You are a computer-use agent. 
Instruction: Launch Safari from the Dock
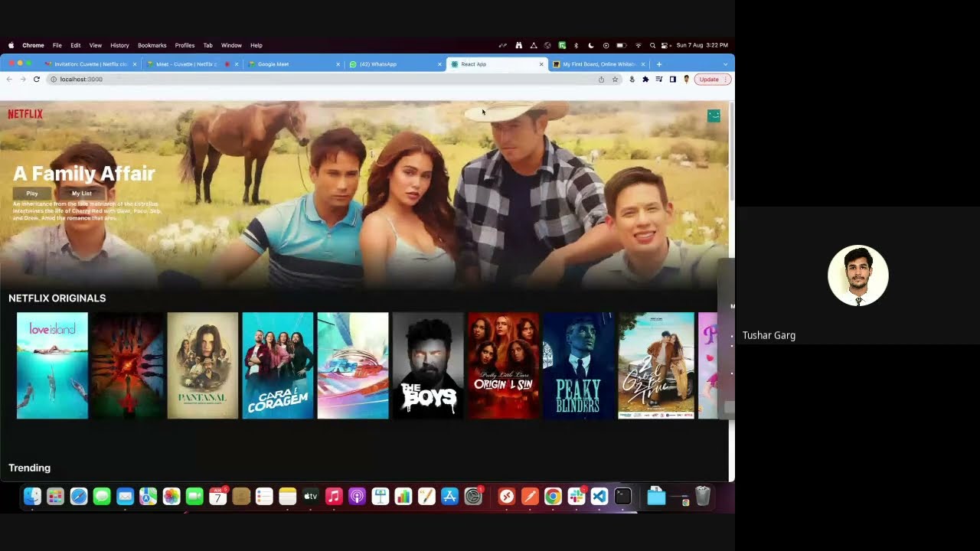pos(79,497)
